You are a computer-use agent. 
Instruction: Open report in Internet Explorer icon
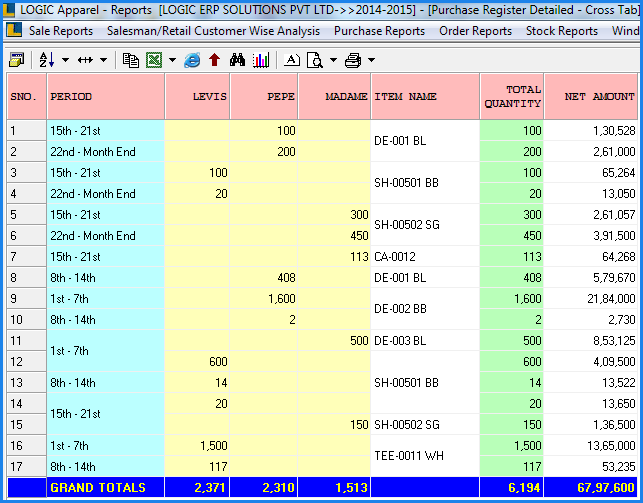192,60
